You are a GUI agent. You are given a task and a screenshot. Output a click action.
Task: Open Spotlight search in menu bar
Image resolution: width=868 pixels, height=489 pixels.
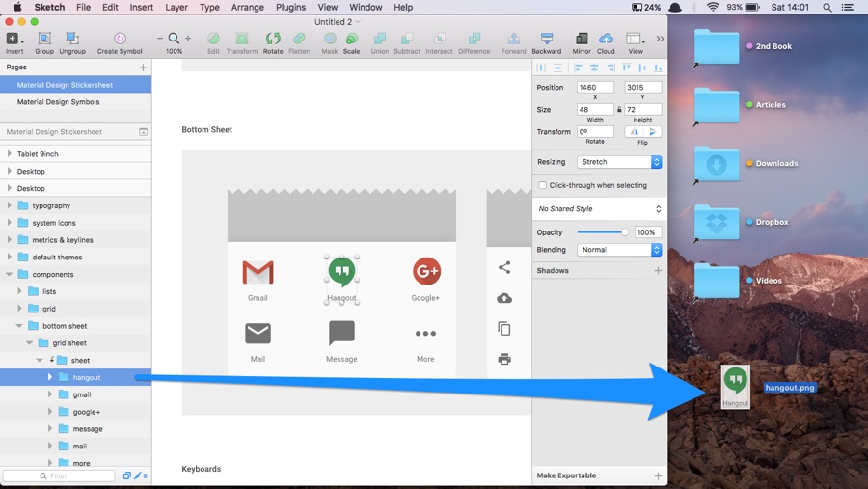pyautogui.click(x=827, y=7)
